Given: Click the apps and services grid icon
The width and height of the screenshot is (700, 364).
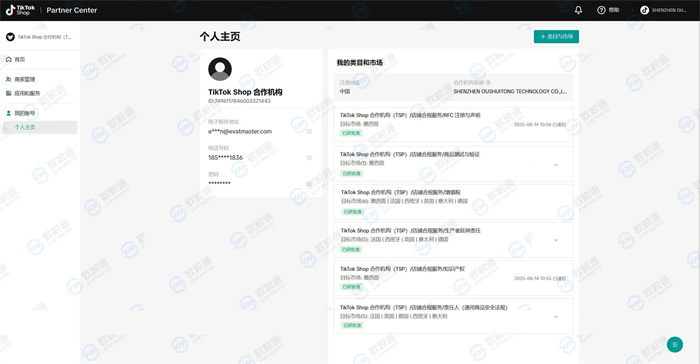Looking at the screenshot, I should coord(8,93).
